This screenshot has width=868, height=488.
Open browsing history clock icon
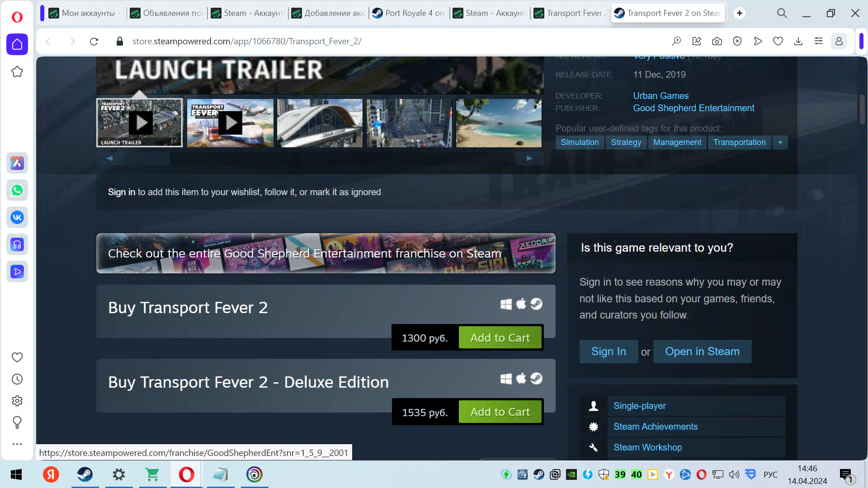17,379
